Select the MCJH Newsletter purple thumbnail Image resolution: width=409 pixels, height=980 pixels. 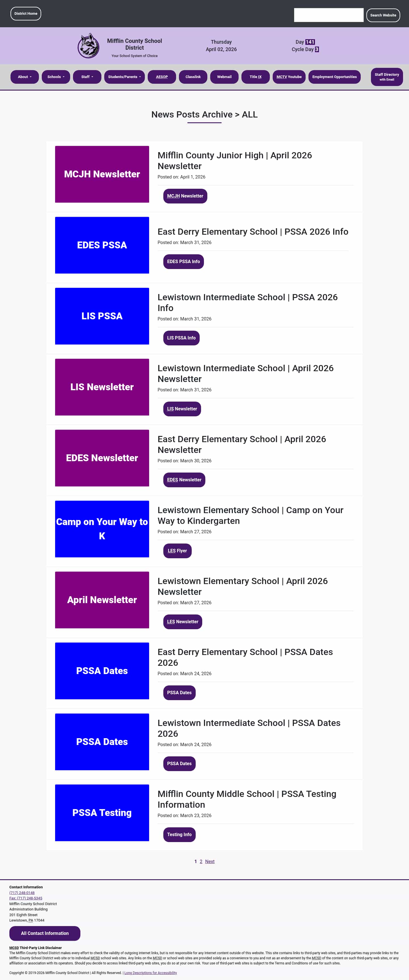click(102, 174)
